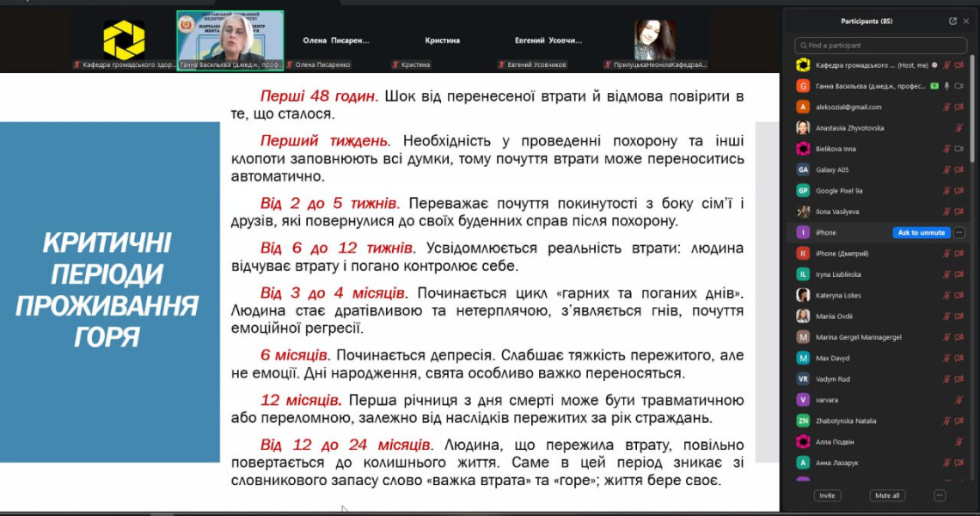Screen dimensions: 980x516
Task: Click Kateryna Lokes avatar in list
Action: (803, 295)
